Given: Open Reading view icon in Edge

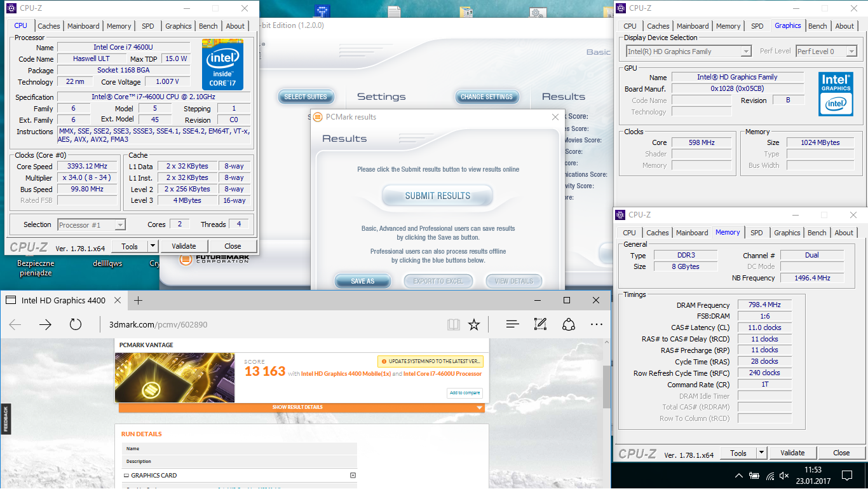Looking at the screenshot, I should pyautogui.click(x=453, y=324).
